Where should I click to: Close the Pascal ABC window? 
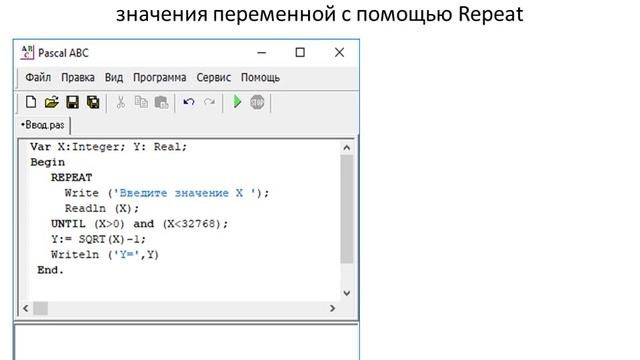(339, 52)
